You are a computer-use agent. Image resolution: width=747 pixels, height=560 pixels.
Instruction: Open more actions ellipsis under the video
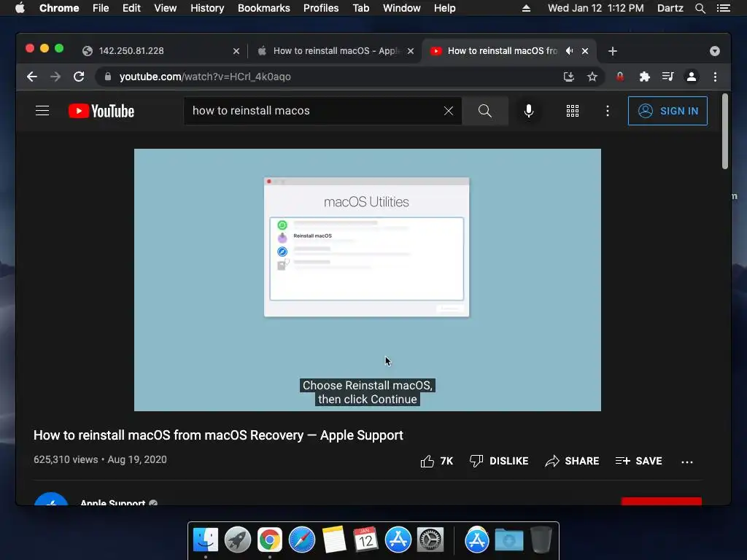[687, 462]
